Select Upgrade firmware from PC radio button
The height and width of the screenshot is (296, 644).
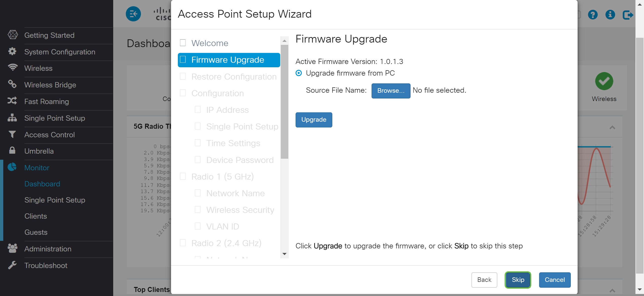(299, 73)
